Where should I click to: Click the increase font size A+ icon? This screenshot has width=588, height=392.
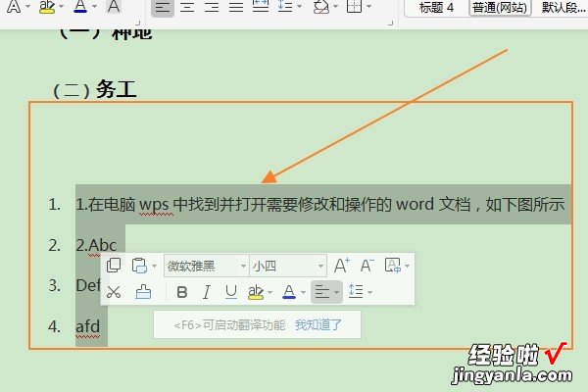pyautogui.click(x=341, y=266)
